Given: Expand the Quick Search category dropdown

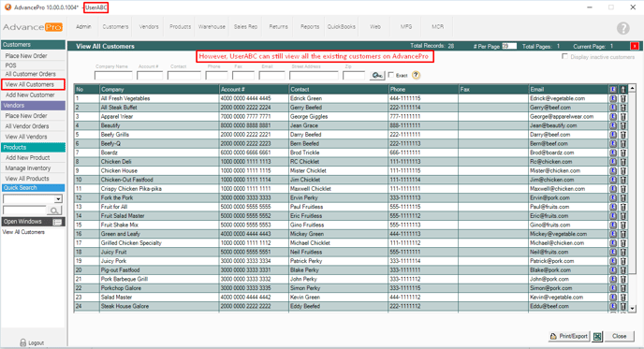Looking at the screenshot, I should click(x=58, y=199).
